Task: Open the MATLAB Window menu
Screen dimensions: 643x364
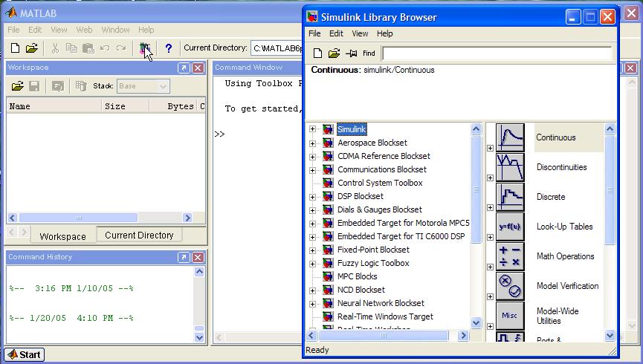Action: (115, 30)
